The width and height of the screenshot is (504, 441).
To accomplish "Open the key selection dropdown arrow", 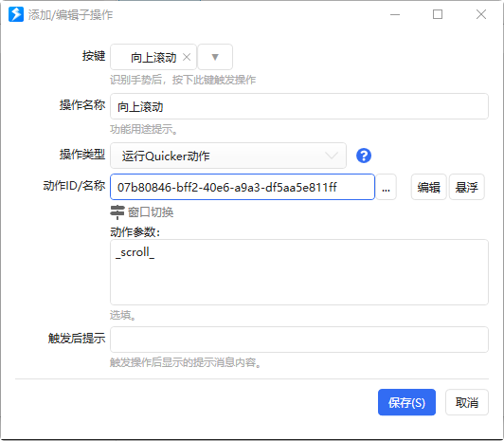I will [215, 57].
